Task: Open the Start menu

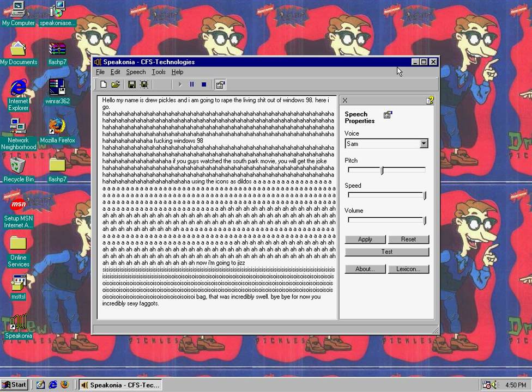Action: [14, 385]
